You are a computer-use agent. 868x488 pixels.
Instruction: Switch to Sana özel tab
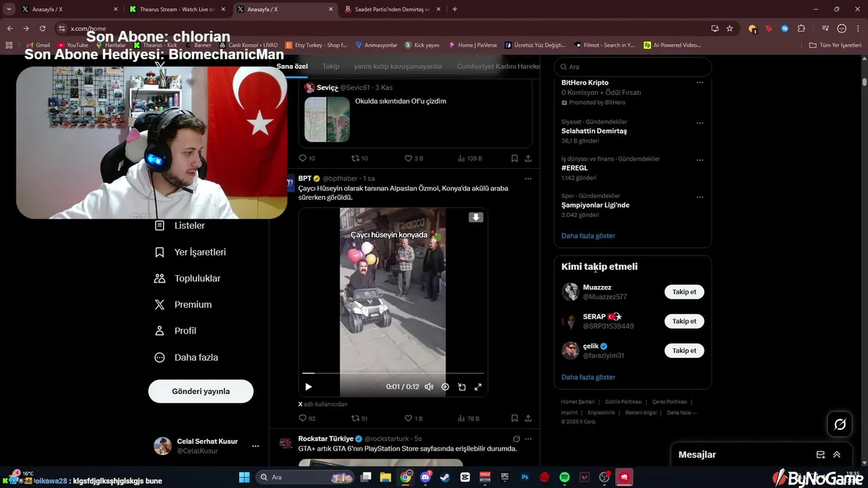point(292,66)
